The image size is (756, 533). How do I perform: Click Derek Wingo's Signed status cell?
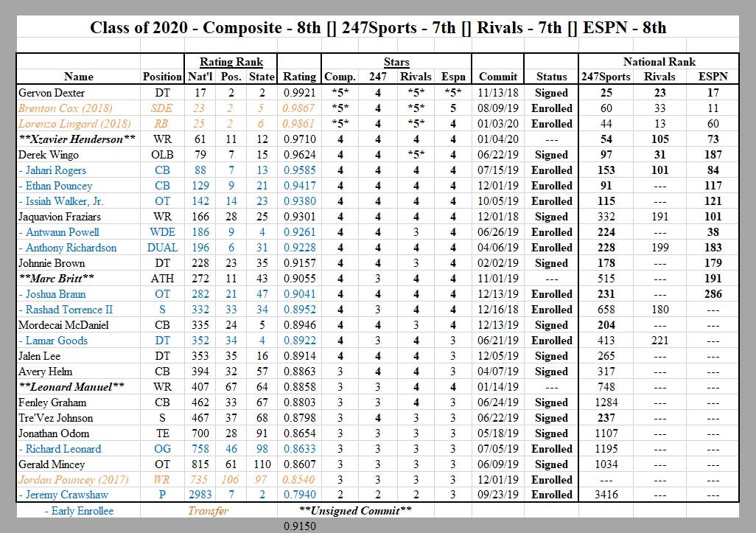(x=552, y=154)
